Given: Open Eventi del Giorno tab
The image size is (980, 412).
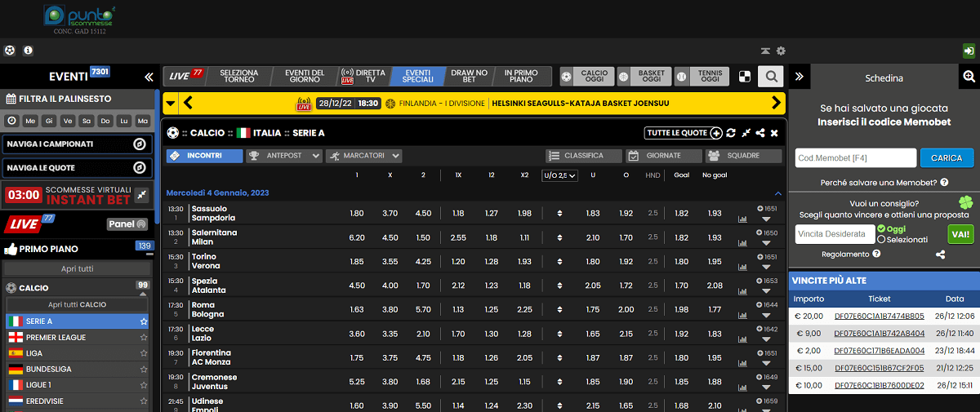Looking at the screenshot, I should coord(305,77).
